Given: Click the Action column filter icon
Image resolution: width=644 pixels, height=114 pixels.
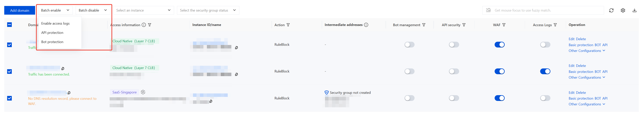Looking at the screenshot, I should [288, 25].
